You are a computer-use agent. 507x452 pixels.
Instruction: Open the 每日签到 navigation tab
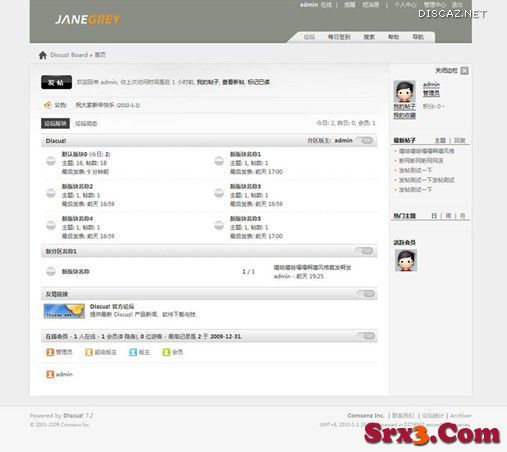point(339,37)
